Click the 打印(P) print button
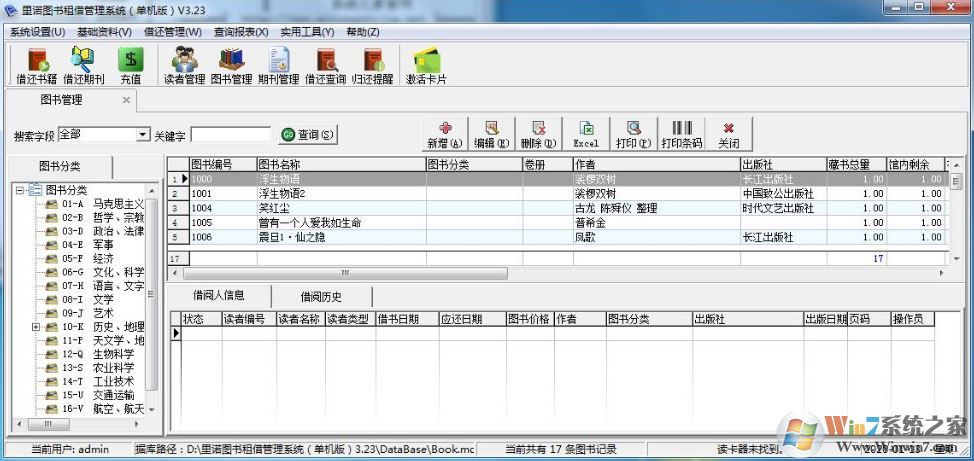974x461 pixels. pos(633,134)
